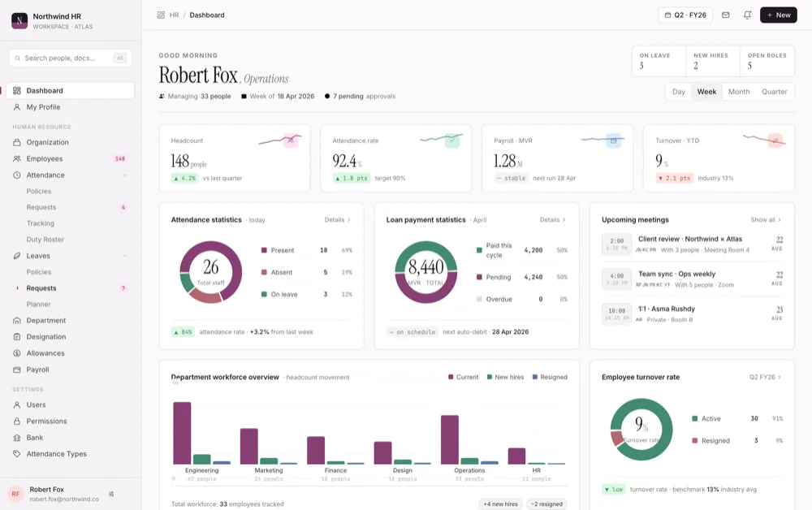Click the My Profile person icon
The image size is (812, 510).
[x=17, y=107]
